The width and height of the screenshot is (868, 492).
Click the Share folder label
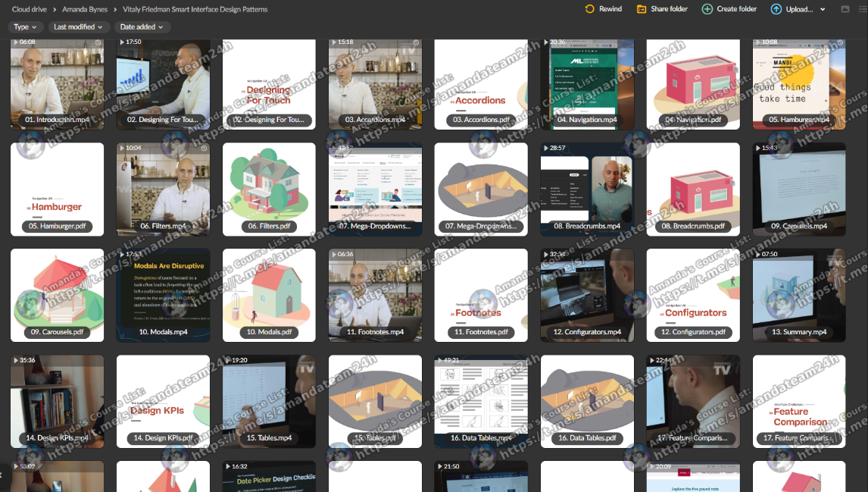(670, 9)
